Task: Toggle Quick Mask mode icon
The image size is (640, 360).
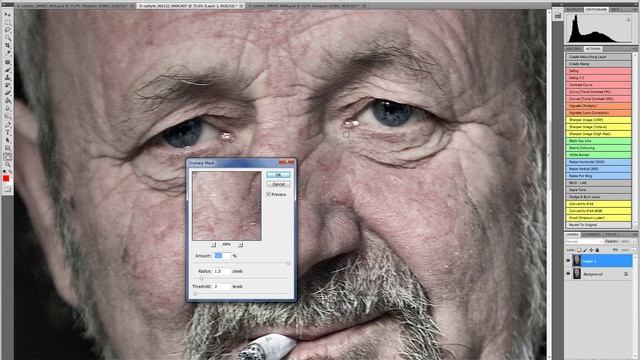Action: (7, 190)
